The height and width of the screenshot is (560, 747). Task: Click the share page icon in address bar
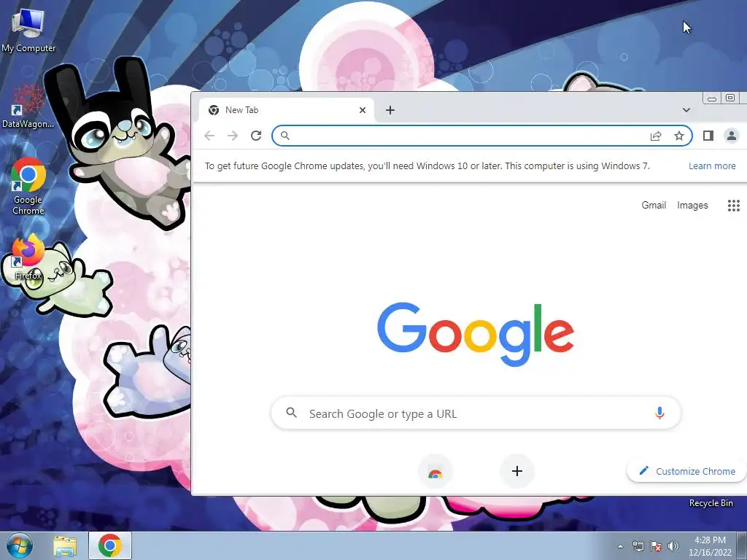coord(656,136)
